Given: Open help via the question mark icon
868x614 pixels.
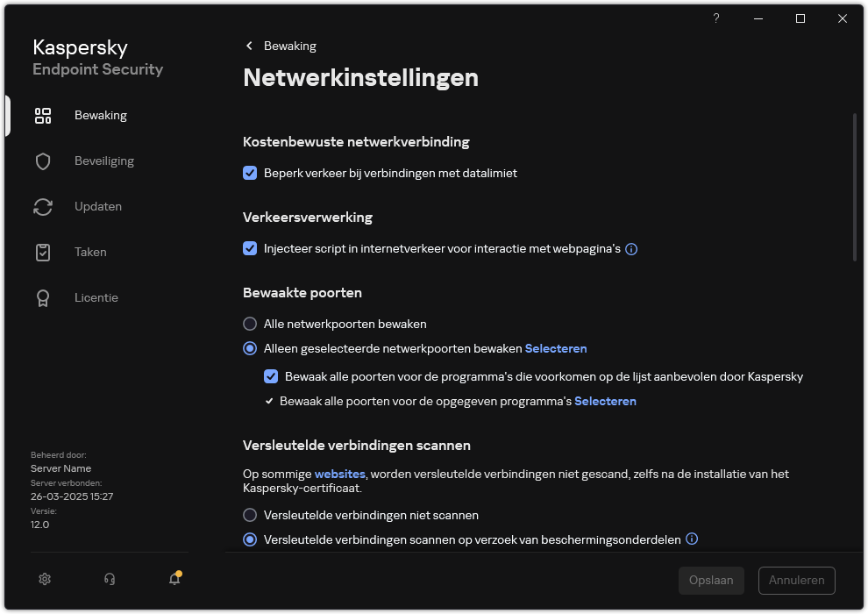Looking at the screenshot, I should [x=715, y=18].
